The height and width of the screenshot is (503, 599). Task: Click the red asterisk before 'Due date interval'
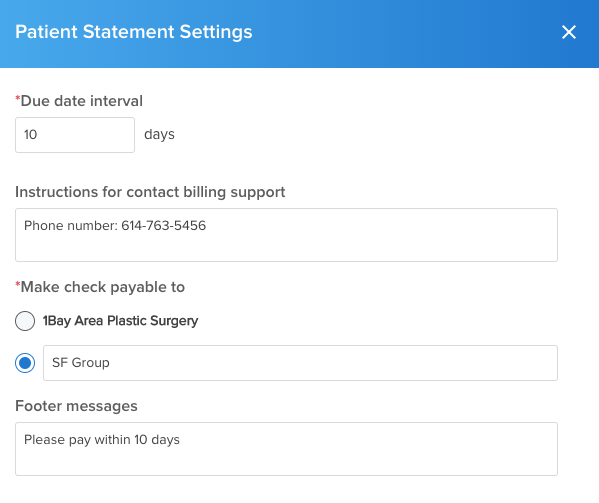click(18, 98)
